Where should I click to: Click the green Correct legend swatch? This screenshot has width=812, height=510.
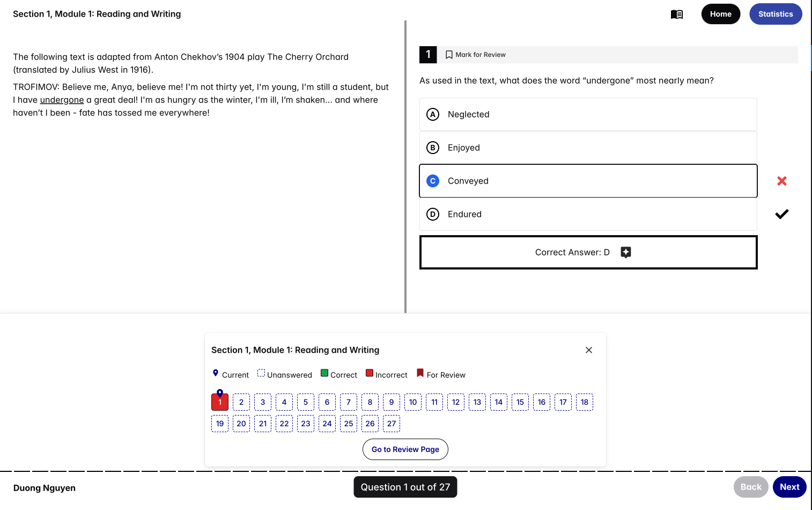(324, 373)
